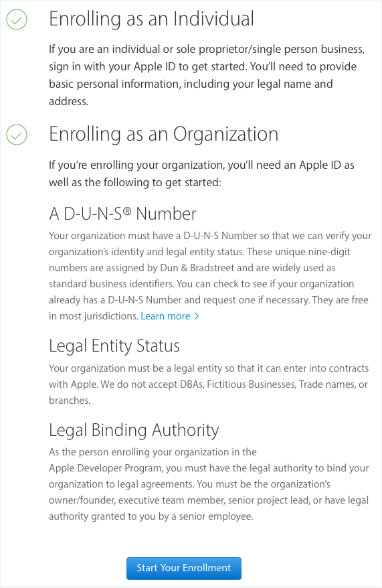Click the Start Your Enrollment button
Screen dimensions: 382x588
(184, 568)
